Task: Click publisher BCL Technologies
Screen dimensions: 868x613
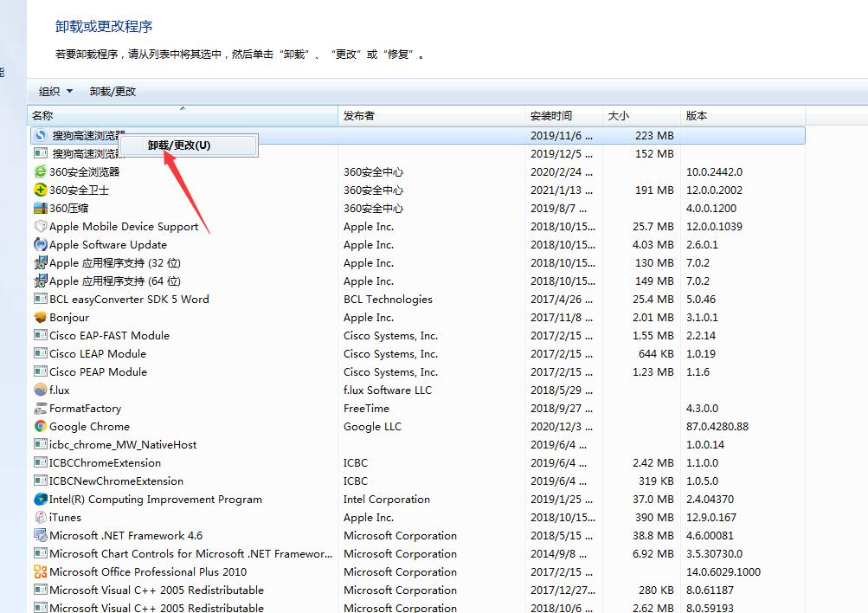Action: tap(388, 299)
